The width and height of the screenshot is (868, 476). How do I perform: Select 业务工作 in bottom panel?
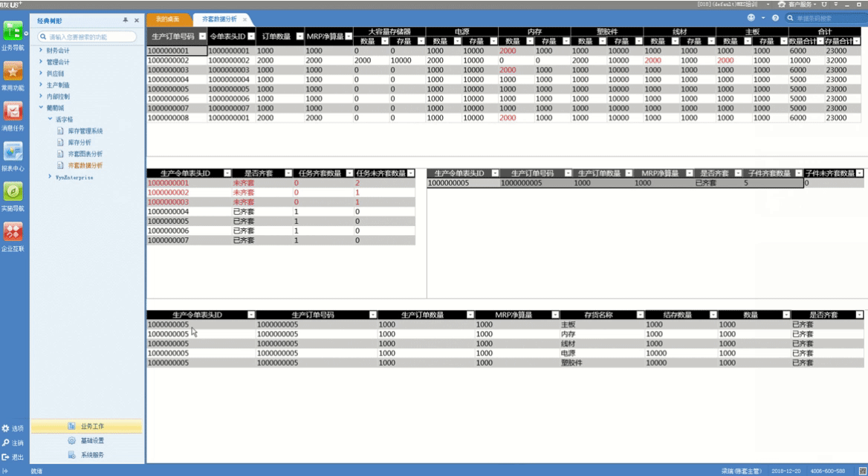coord(86,426)
